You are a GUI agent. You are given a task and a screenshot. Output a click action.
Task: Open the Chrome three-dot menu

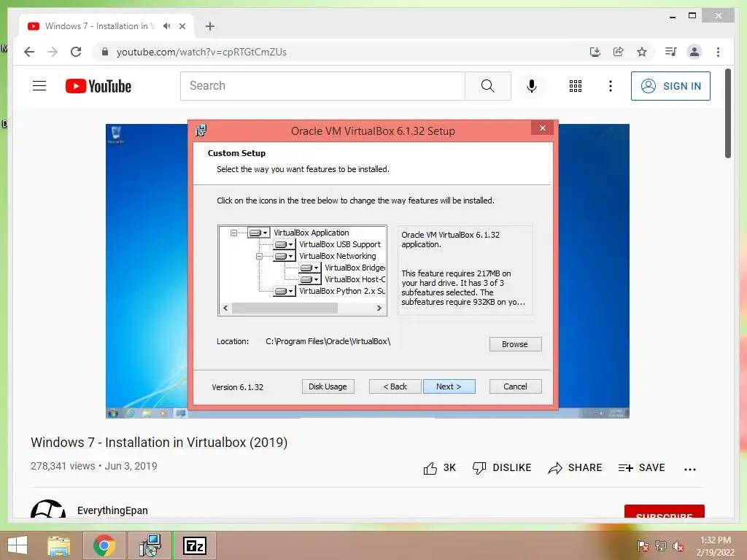pyautogui.click(x=718, y=52)
